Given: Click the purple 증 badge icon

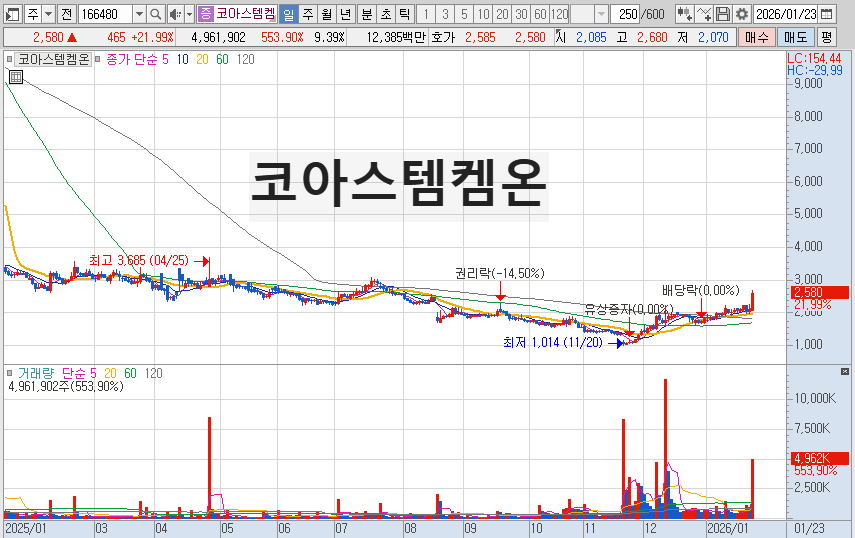Looking at the screenshot, I should pos(206,14).
